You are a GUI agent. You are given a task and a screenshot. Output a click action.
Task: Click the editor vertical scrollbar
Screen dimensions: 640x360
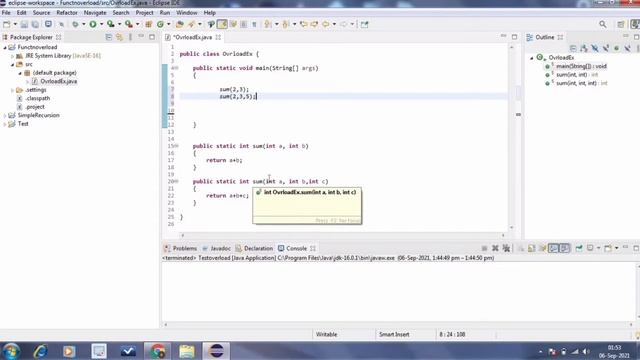point(512,138)
